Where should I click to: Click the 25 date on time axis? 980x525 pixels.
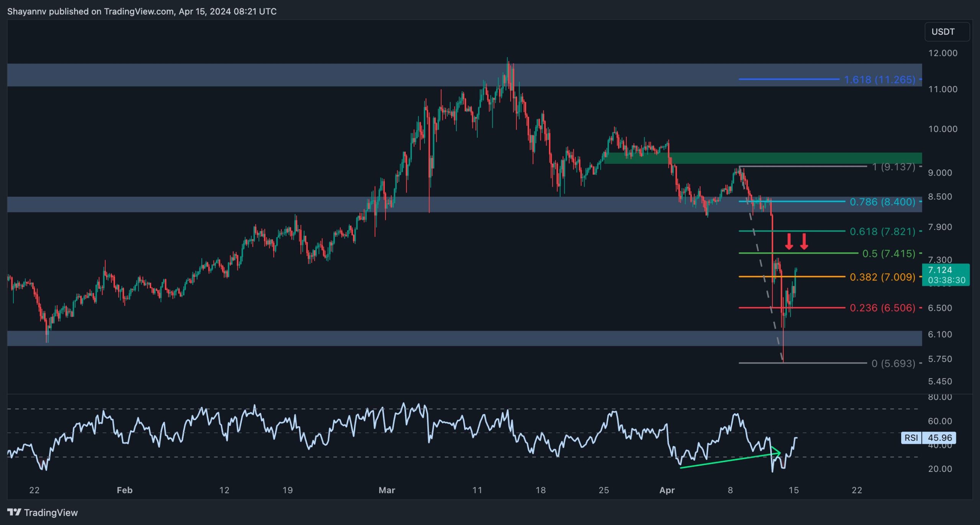(603, 490)
